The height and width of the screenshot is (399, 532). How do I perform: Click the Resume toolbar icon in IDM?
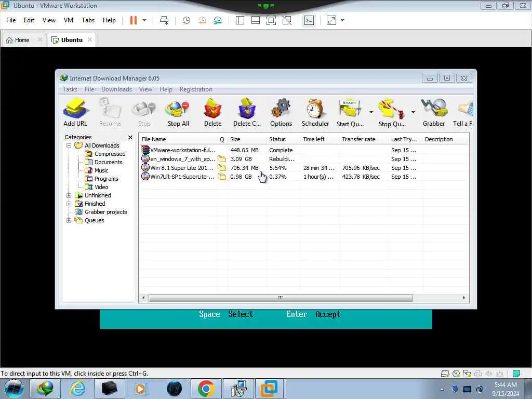110,112
